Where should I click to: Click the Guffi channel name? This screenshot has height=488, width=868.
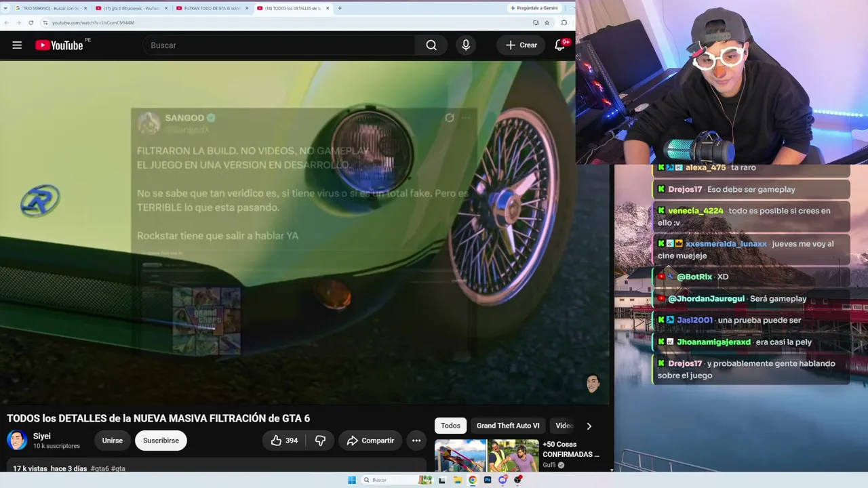[549, 465]
